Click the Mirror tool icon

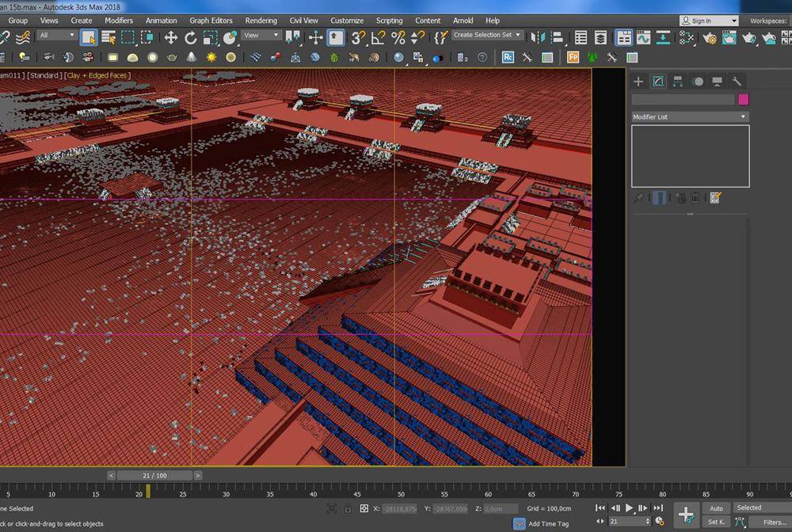click(x=539, y=37)
